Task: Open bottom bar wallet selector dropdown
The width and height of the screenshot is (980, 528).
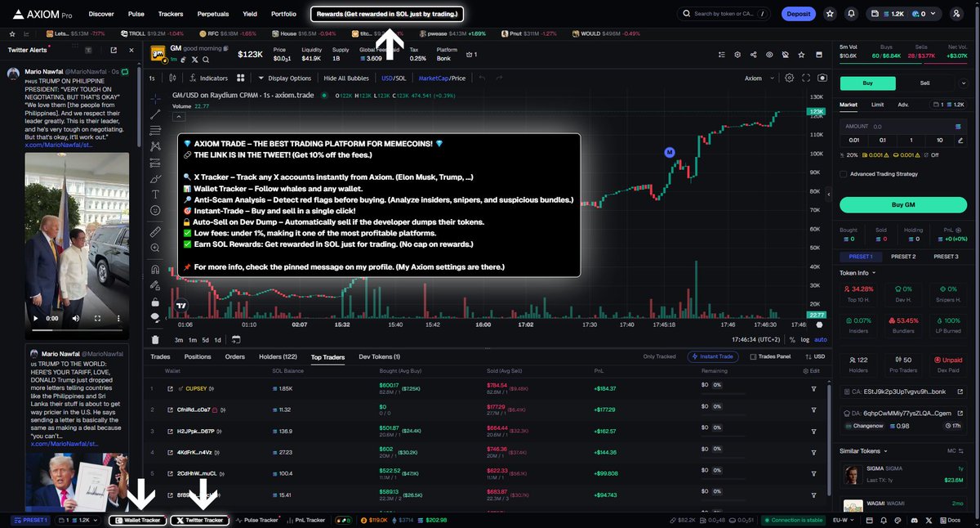Action: [x=78, y=520]
